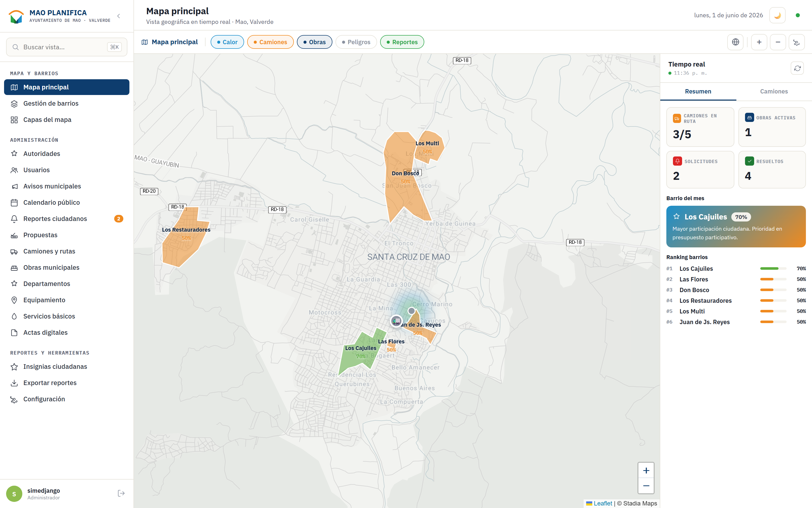Click the Camiones y rutas truck icon

[x=14, y=251]
